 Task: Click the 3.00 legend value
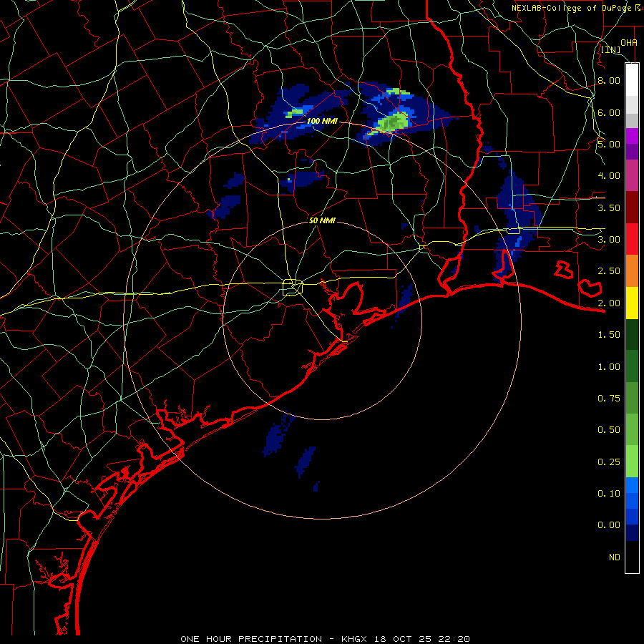[609, 240]
